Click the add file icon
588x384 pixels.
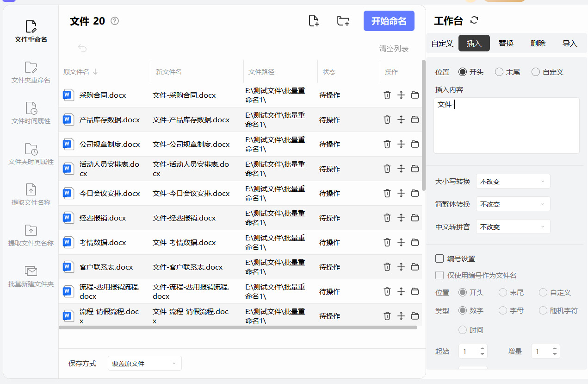point(314,21)
